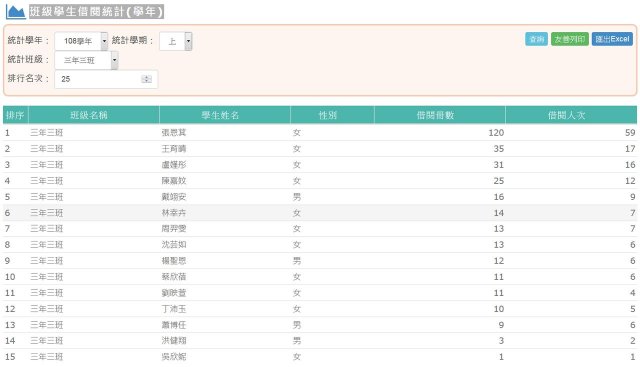Click the chart icon beside the page title
The width and height of the screenshot is (640, 367).
click(x=16, y=11)
